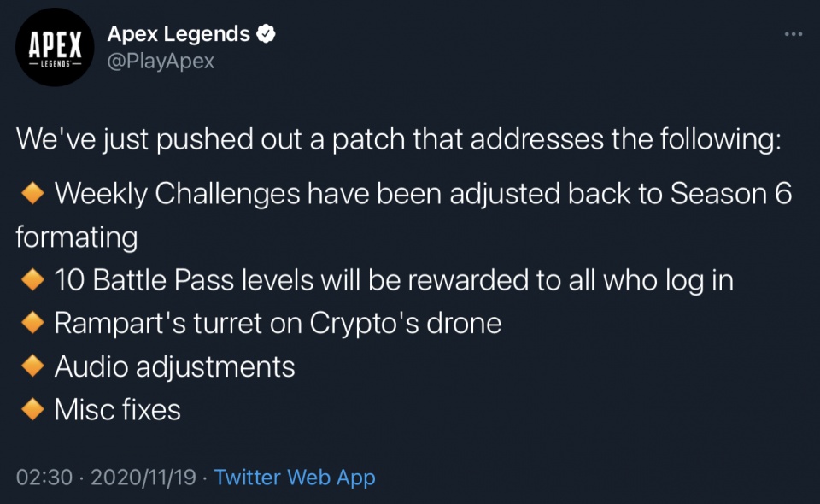The image size is (820, 504).
Task: Open the @PlayApex handle link
Action: [161, 62]
